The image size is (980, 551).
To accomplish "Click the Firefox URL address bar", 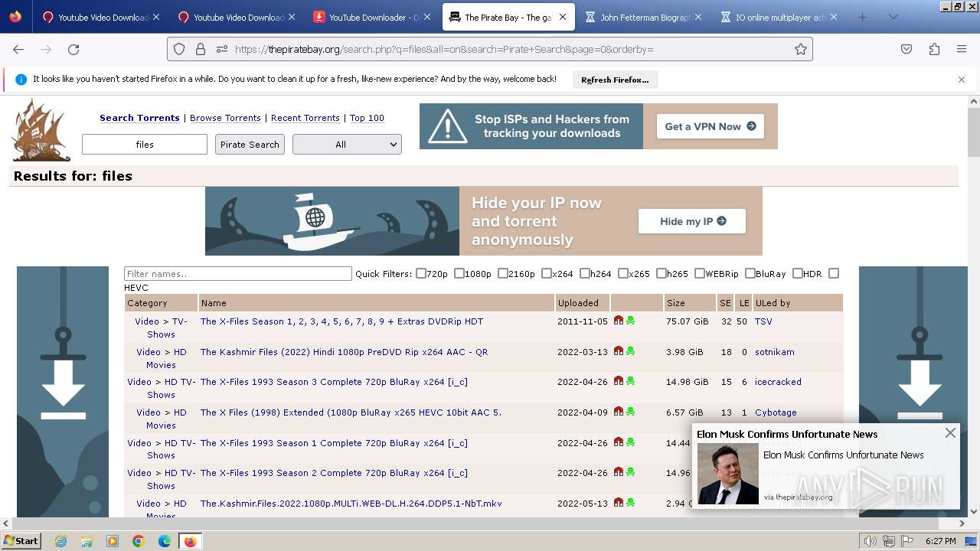I will [490, 49].
